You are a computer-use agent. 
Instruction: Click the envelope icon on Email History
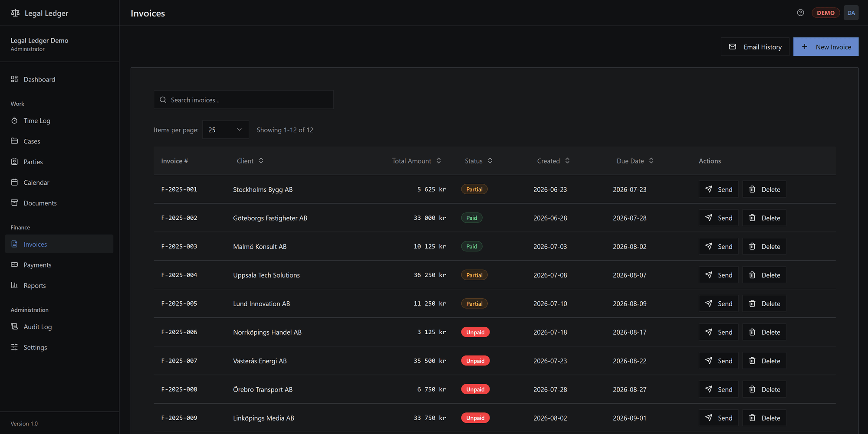[x=732, y=47]
